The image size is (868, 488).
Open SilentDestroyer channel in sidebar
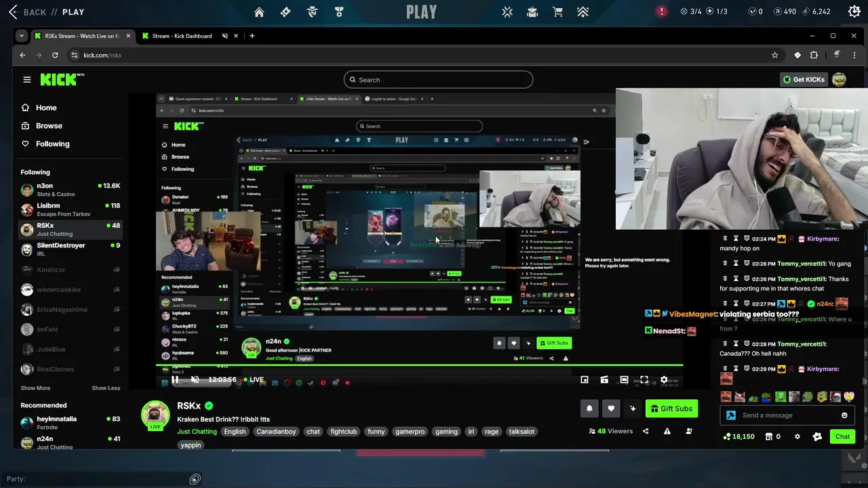coord(71,249)
